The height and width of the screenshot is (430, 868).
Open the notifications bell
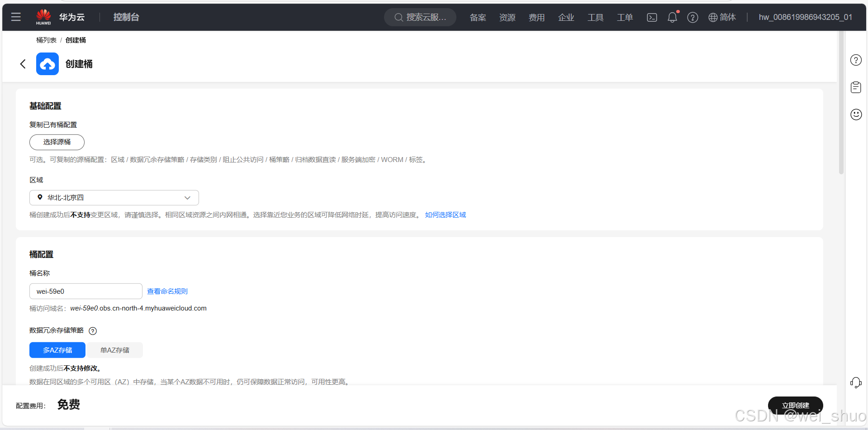click(673, 17)
